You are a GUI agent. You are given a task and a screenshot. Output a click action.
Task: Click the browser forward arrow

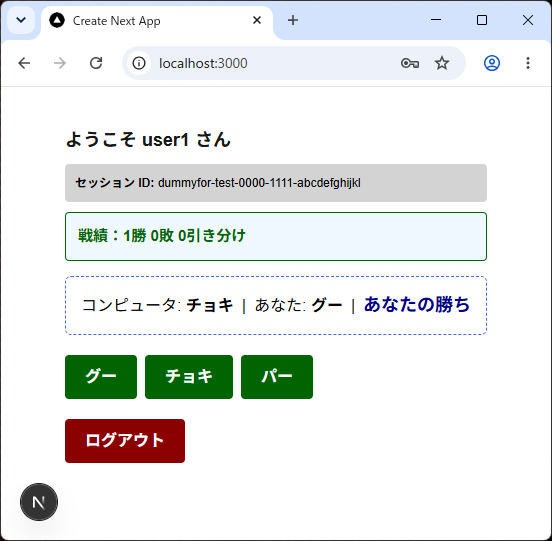60,63
